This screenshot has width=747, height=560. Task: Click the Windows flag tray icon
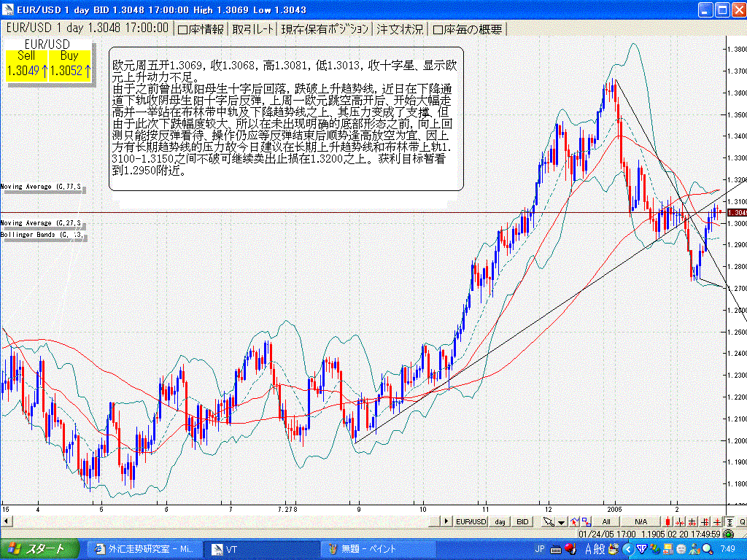(654, 549)
